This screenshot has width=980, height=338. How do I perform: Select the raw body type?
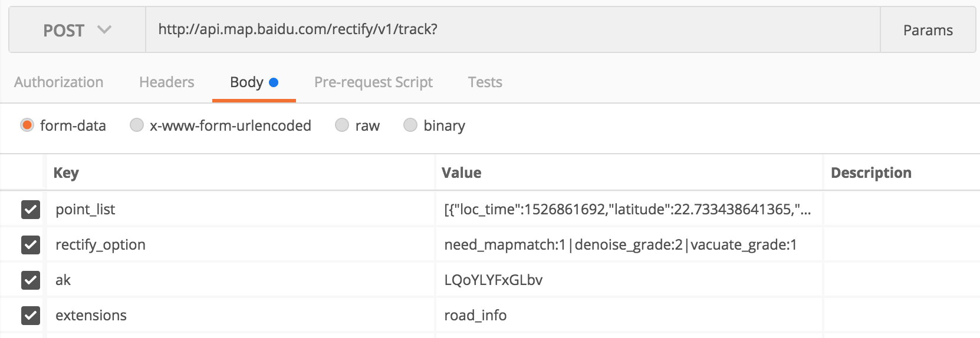pos(342,125)
